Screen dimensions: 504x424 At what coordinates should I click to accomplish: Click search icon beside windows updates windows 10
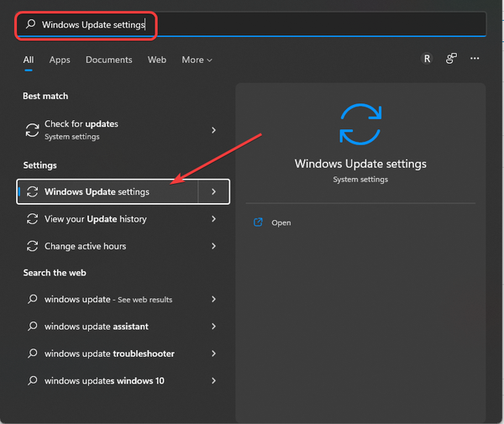[x=32, y=380]
